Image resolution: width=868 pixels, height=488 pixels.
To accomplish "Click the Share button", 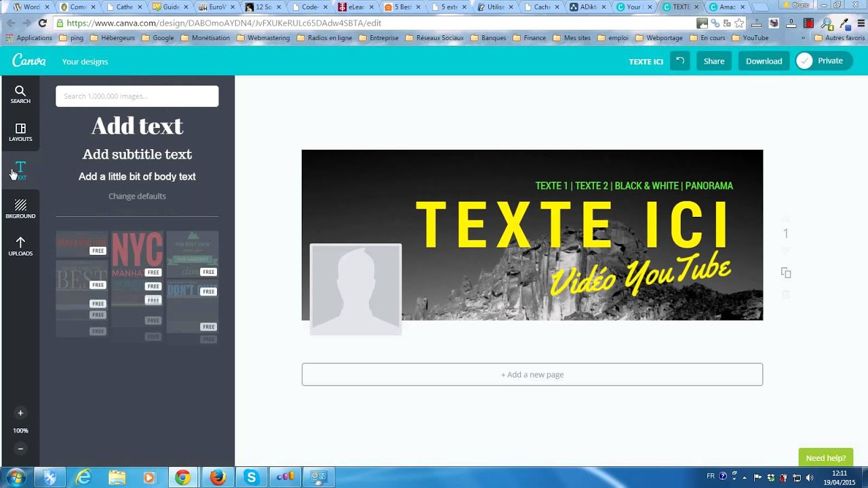I will [713, 61].
